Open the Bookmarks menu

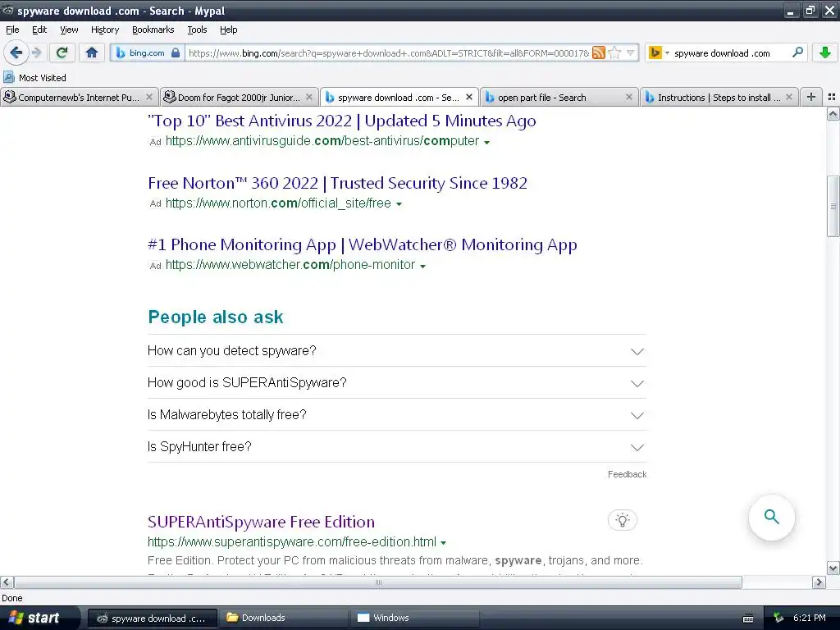(153, 30)
